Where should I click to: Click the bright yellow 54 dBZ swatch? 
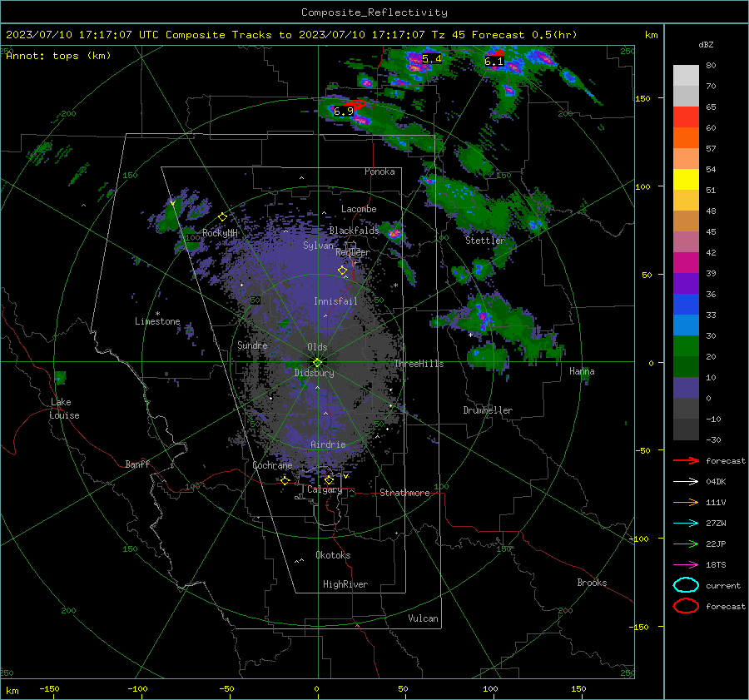(x=686, y=179)
